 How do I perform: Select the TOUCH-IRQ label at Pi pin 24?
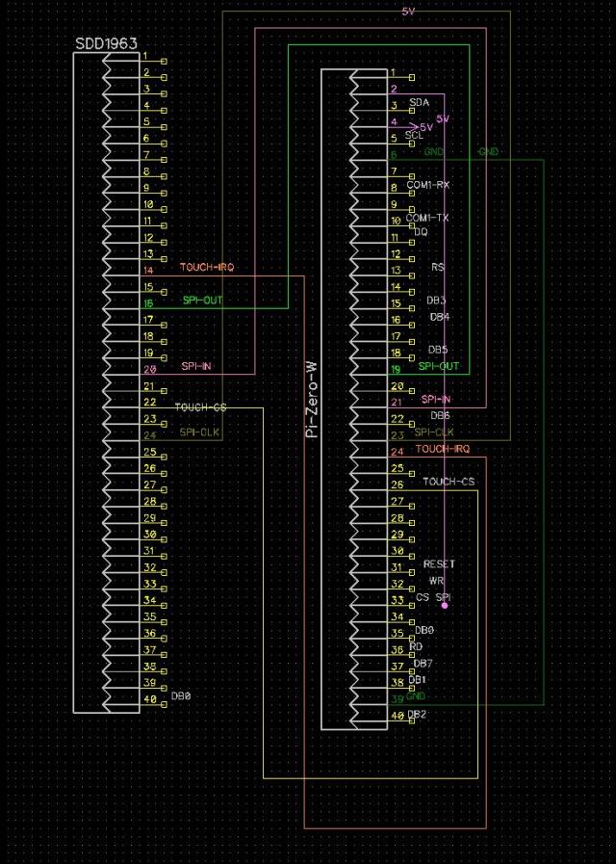tap(443, 449)
